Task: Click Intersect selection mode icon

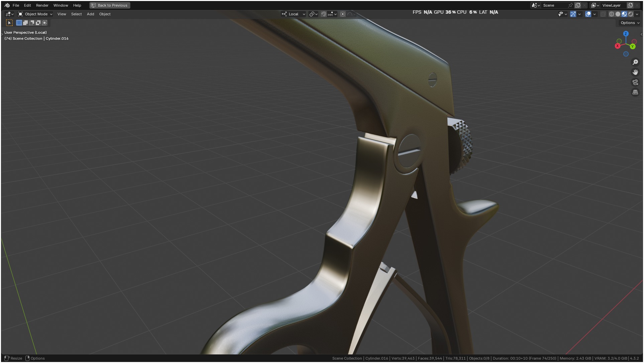Action: click(44, 23)
